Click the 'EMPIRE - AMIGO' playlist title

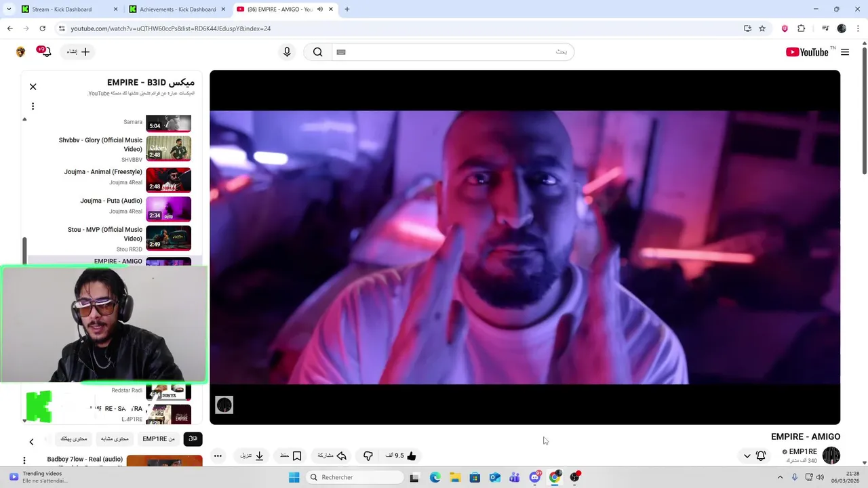pyautogui.click(x=118, y=261)
